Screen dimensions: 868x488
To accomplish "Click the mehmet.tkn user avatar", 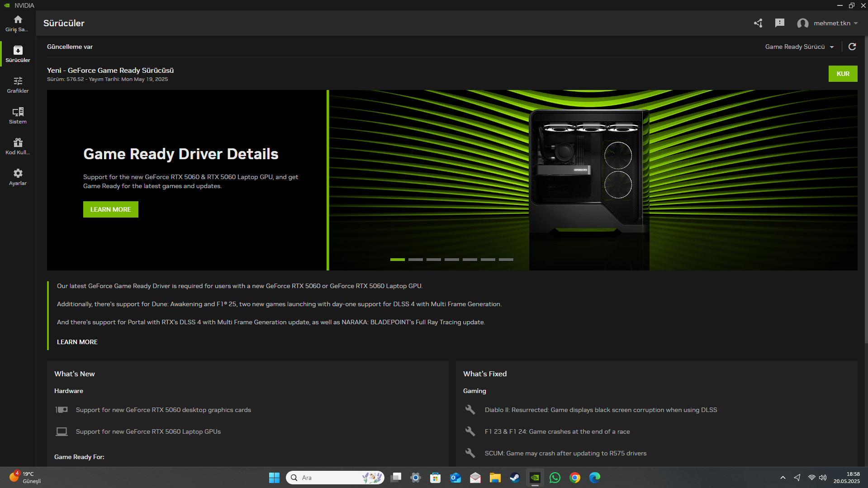I will pos(803,24).
